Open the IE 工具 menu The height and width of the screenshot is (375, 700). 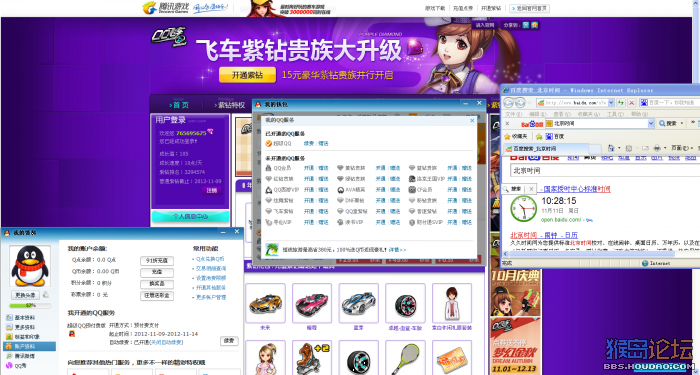pyautogui.click(x=615, y=114)
